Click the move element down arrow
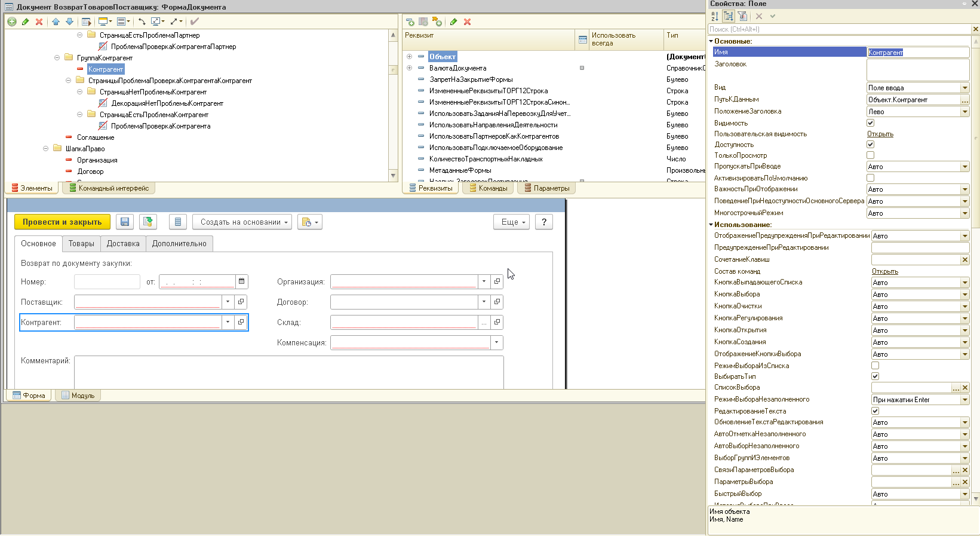980x536 pixels. (x=69, y=22)
